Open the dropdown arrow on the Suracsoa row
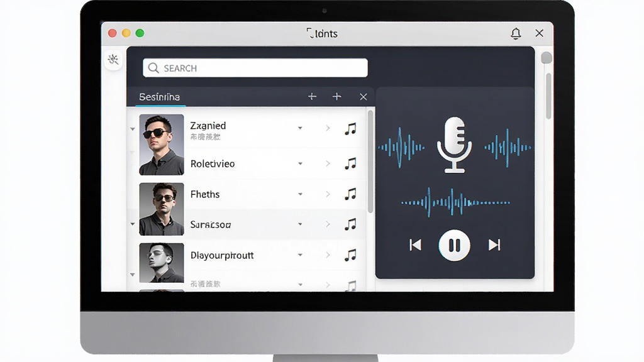Image resolution: width=644 pixels, height=362 pixels. tap(300, 224)
